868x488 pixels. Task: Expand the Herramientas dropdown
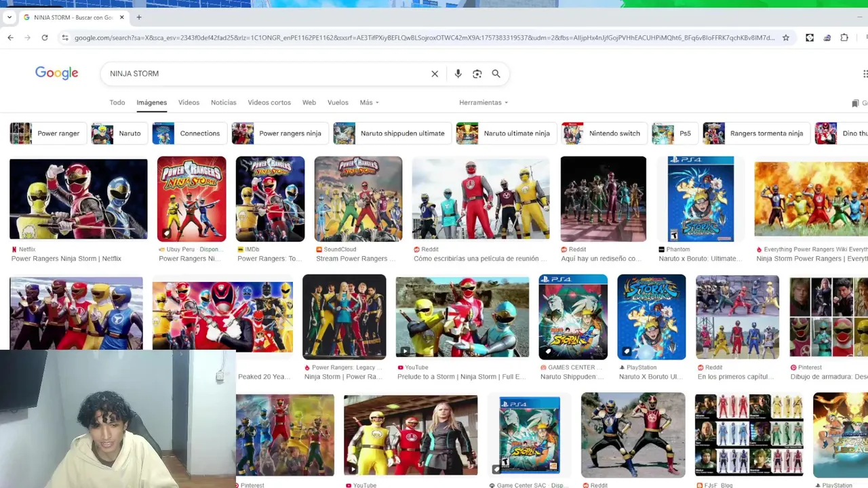[x=484, y=102]
